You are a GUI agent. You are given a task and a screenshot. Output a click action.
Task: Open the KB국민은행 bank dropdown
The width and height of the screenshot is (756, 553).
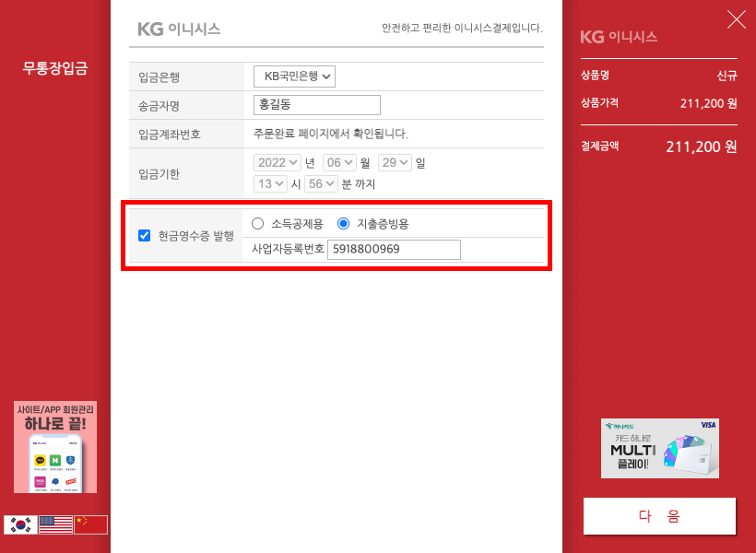[x=295, y=76]
